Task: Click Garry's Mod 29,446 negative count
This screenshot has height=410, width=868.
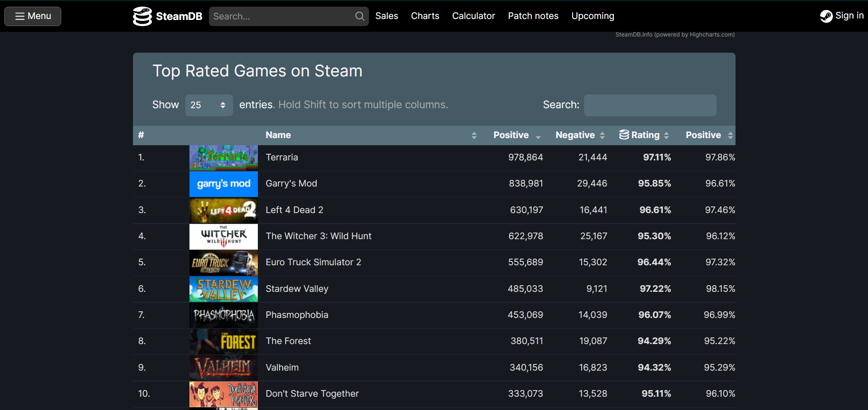Action: point(592,183)
